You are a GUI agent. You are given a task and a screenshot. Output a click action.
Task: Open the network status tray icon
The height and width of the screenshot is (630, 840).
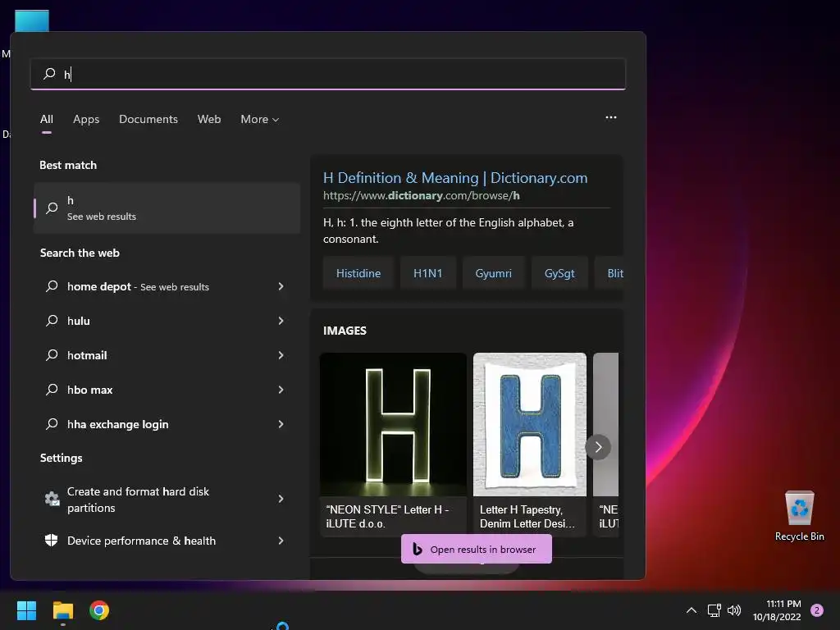click(x=714, y=610)
